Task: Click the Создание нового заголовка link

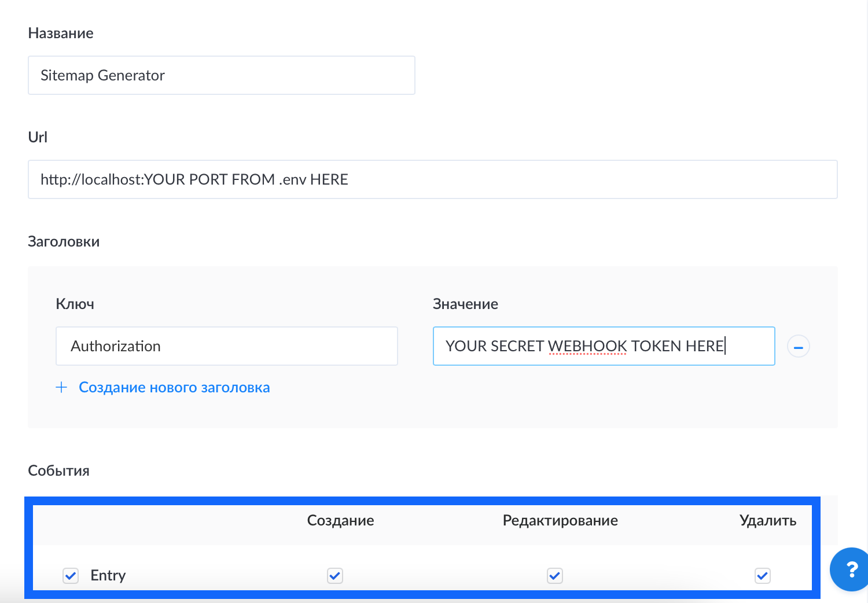Action: tap(174, 387)
